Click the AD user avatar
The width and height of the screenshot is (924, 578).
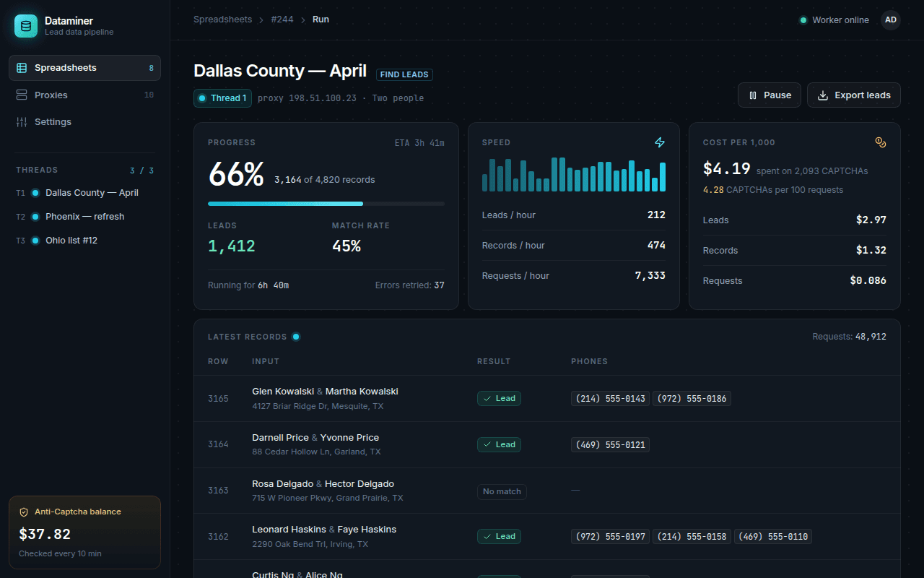click(891, 20)
